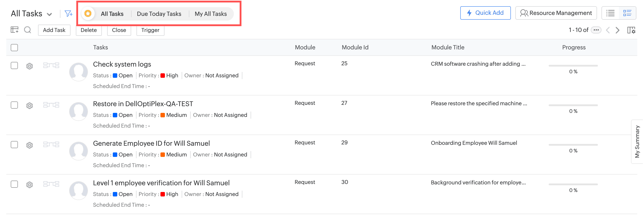
Task: Tick the select-all tasks checkbox
Action: tap(15, 47)
